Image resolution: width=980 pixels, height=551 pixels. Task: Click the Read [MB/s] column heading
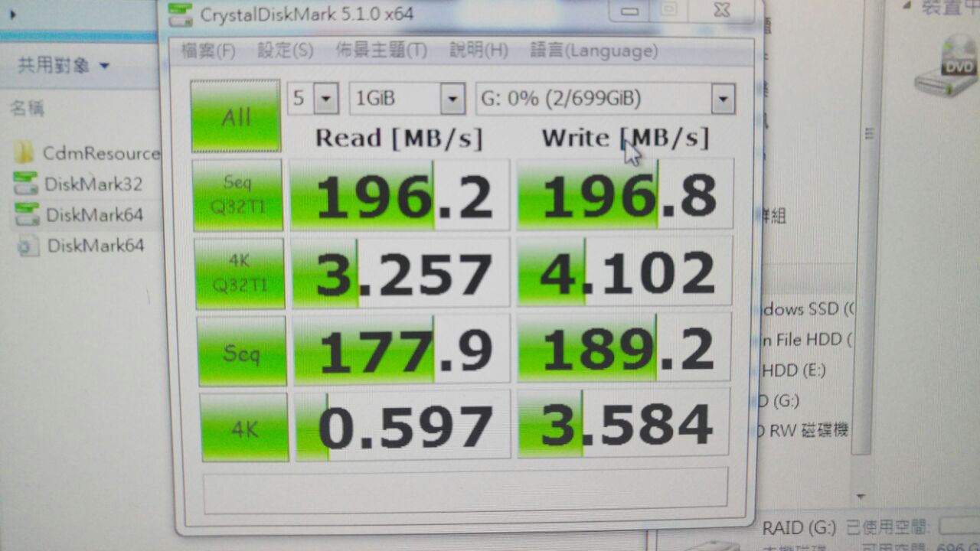tap(399, 138)
